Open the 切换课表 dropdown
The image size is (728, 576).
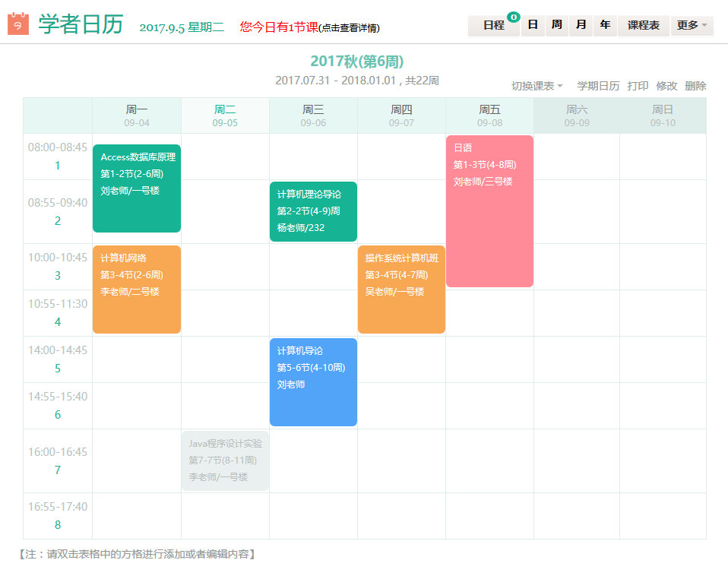[x=537, y=86]
